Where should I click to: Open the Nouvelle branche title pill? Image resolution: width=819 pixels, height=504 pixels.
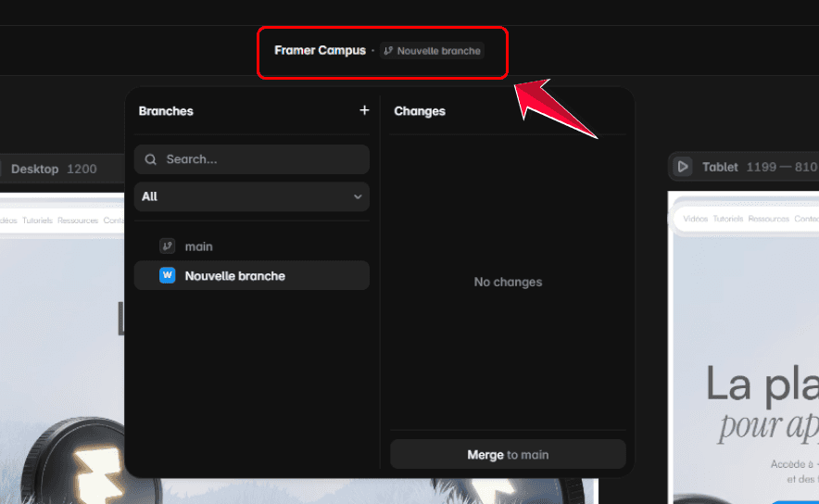[x=432, y=51]
